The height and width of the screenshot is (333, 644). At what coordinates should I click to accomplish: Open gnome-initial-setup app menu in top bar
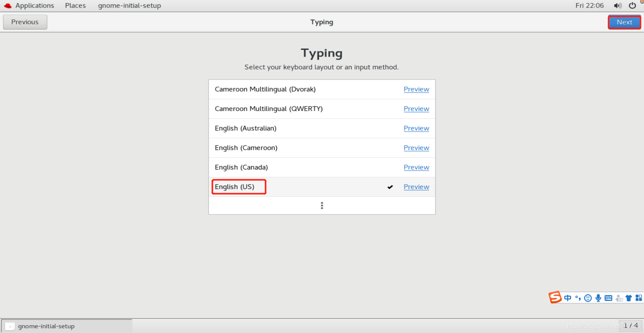pos(130,6)
